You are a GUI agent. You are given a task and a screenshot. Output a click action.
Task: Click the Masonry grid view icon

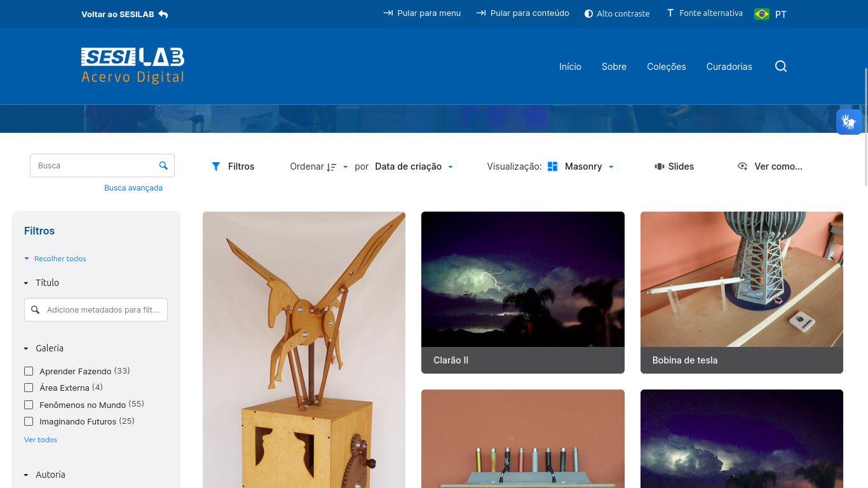[552, 166]
